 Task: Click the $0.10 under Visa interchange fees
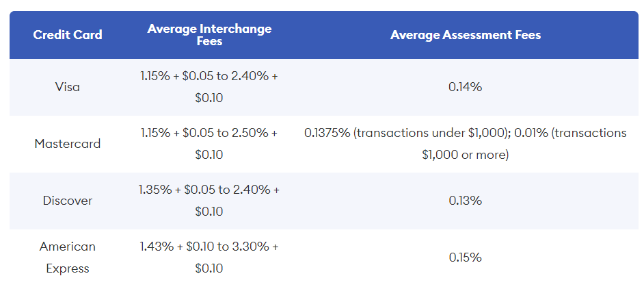[209, 99]
